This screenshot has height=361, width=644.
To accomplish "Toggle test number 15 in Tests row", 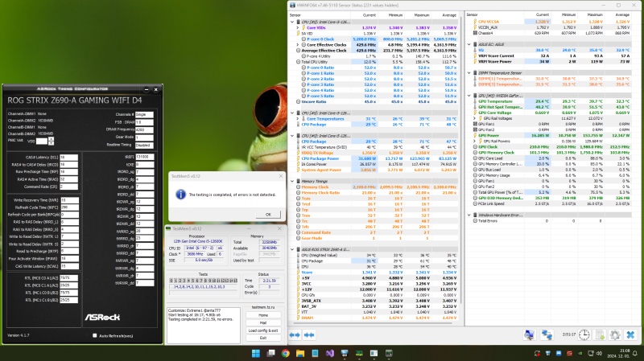I will [x=235, y=281].
